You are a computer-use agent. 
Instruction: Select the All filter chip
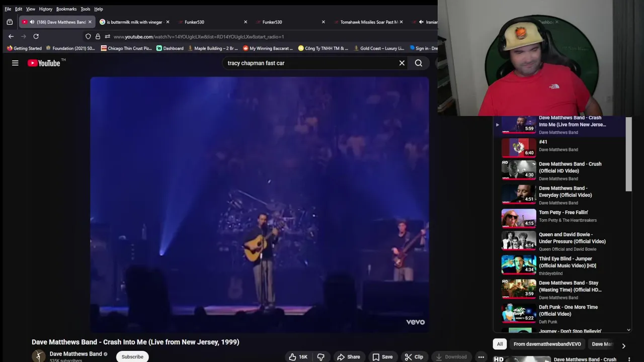pyautogui.click(x=500, y=344)
